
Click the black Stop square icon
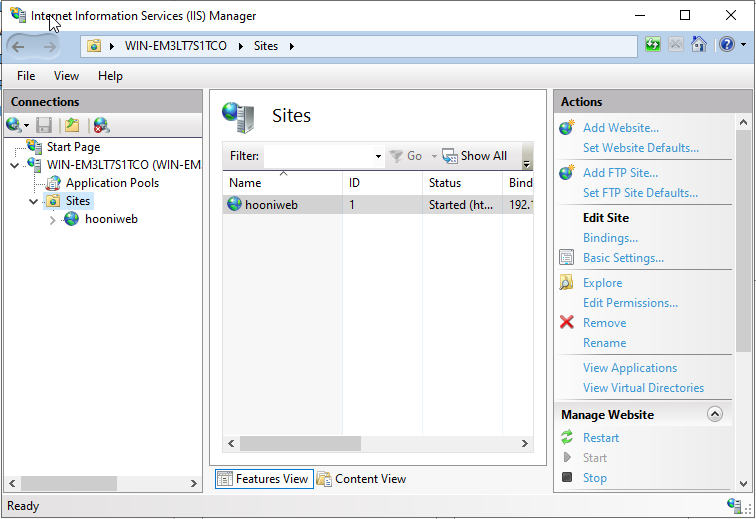(x=567, y=477)
